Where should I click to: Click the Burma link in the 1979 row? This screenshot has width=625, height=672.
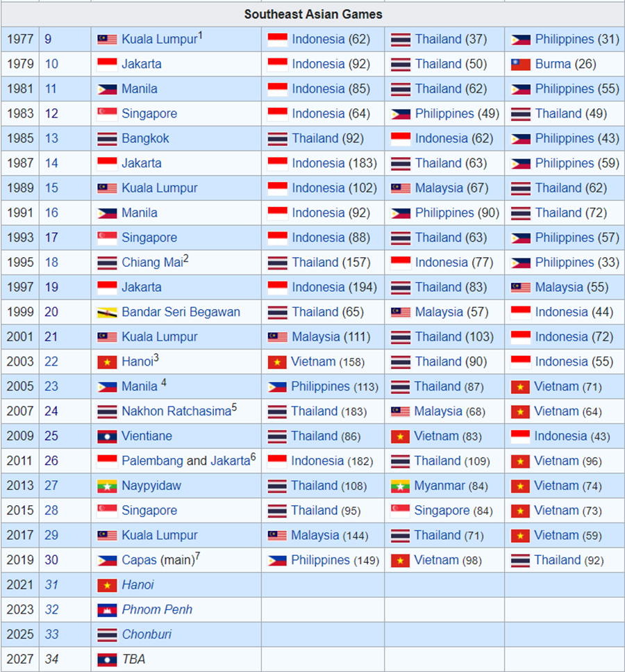click(553, 65)
